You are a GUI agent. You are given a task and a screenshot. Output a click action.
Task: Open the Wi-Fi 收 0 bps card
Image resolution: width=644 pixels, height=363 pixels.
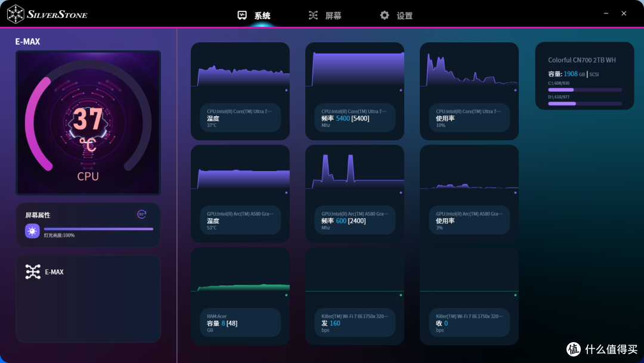pyautogui.click(x=469, y=296)
